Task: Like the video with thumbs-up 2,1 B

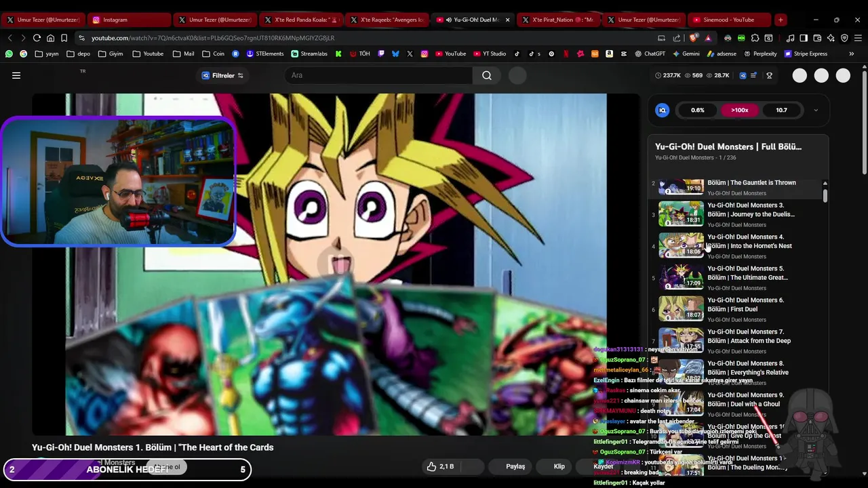Action: (439, 466)
